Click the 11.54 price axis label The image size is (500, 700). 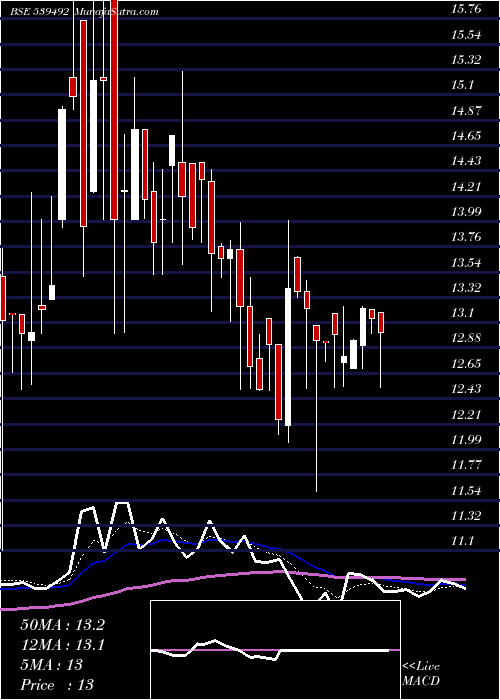pos(466,491)
